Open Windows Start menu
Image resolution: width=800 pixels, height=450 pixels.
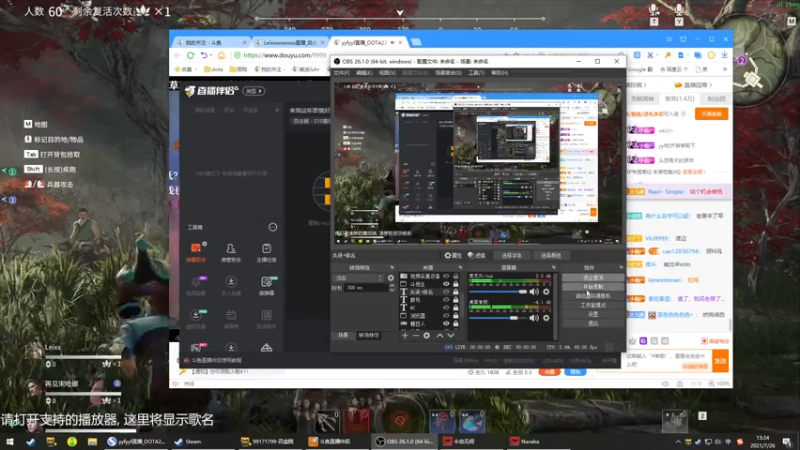10,442
